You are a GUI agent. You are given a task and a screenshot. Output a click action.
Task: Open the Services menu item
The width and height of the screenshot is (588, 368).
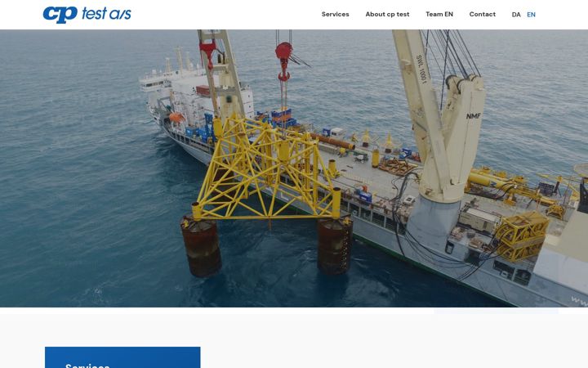coord(336,14)
